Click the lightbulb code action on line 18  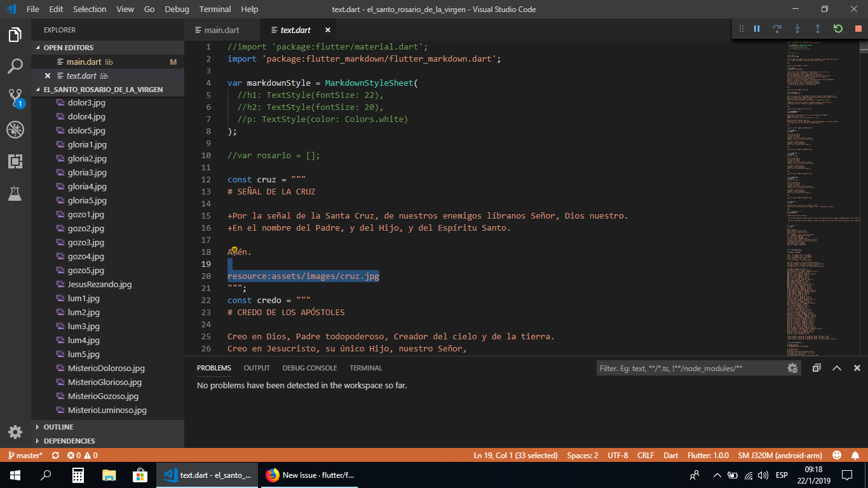234,250
